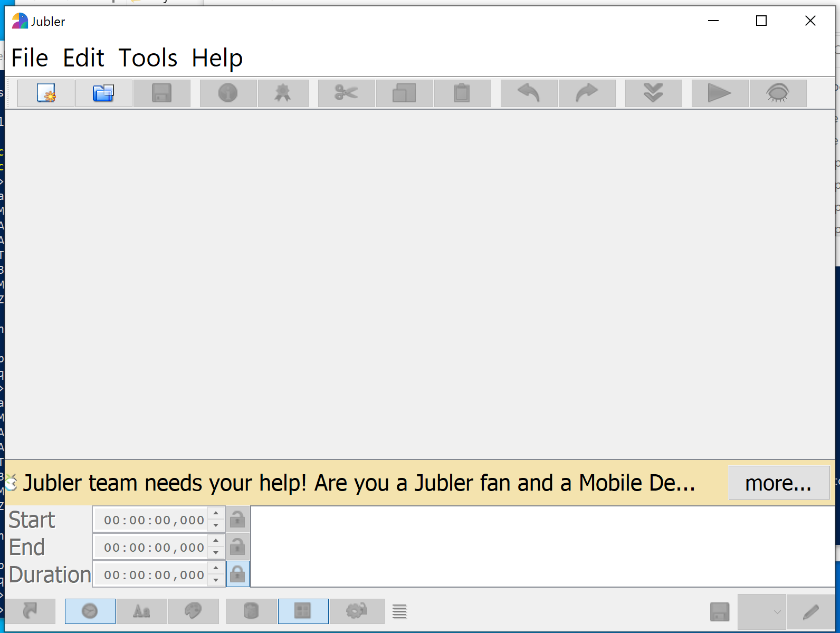Decrease Start time with the down arrow

(216, 525)
